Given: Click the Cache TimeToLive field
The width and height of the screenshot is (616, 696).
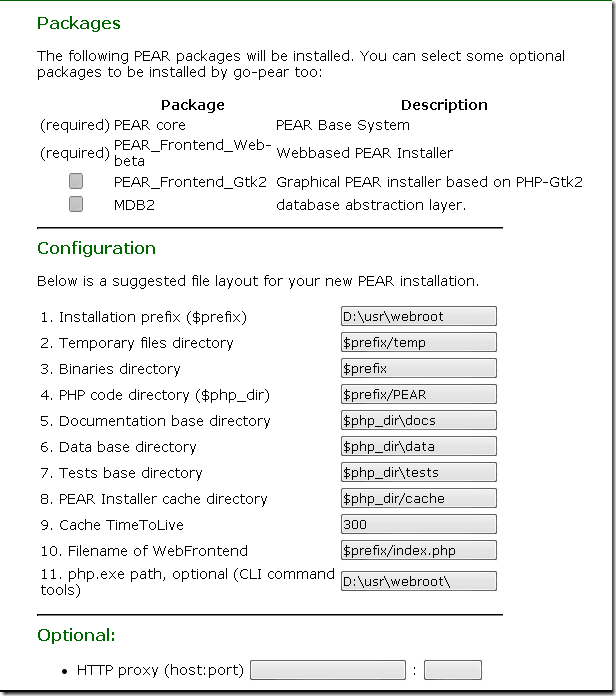Looking at the screenshot, I should coord(418,525).
